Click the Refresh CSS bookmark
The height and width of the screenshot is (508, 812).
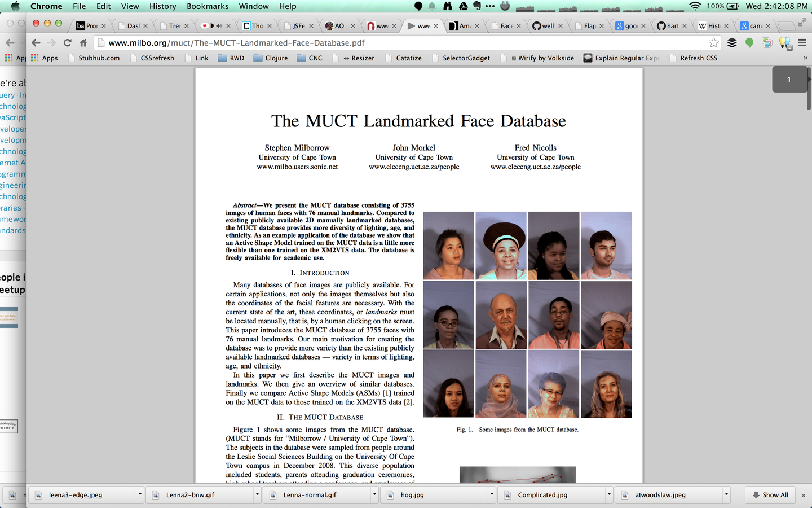[694, 58]
